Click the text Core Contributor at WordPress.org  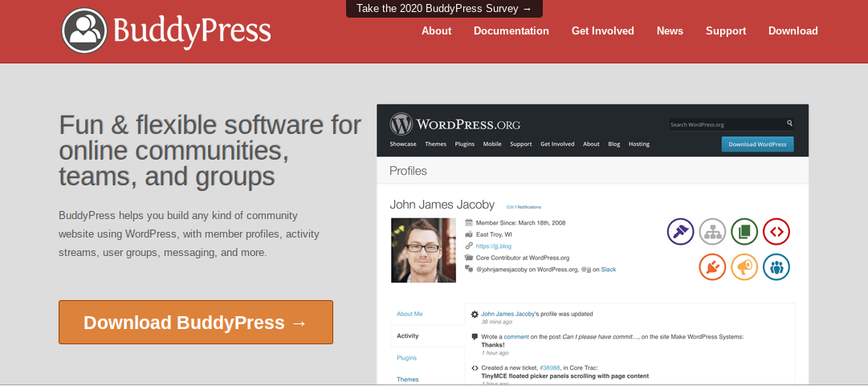click(x=522, y=258)
